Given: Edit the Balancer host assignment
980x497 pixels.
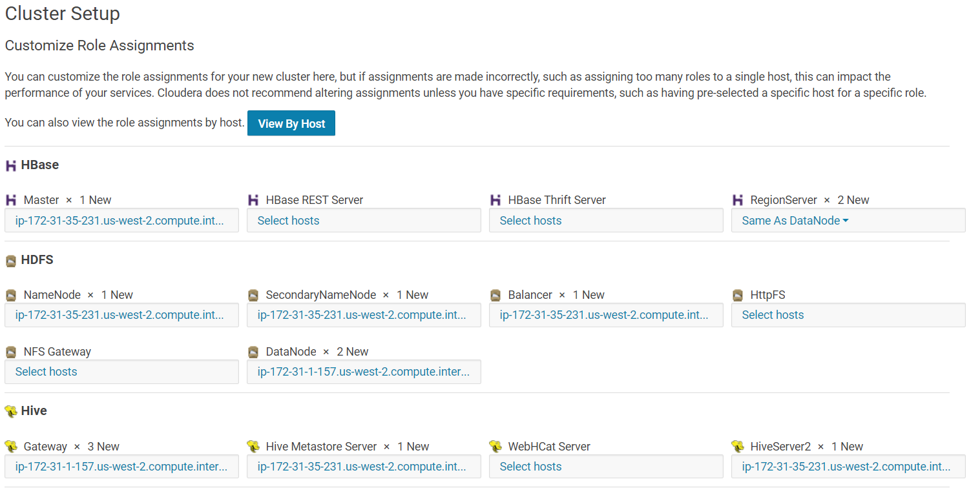Looking at the screenshot, I should (604, 315).
